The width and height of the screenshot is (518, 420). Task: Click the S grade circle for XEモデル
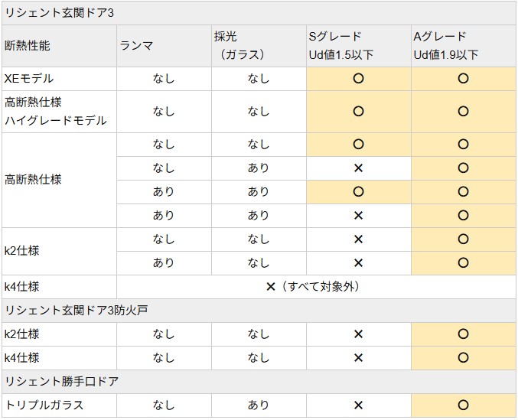pyautogui.click(x=358, y=79)
